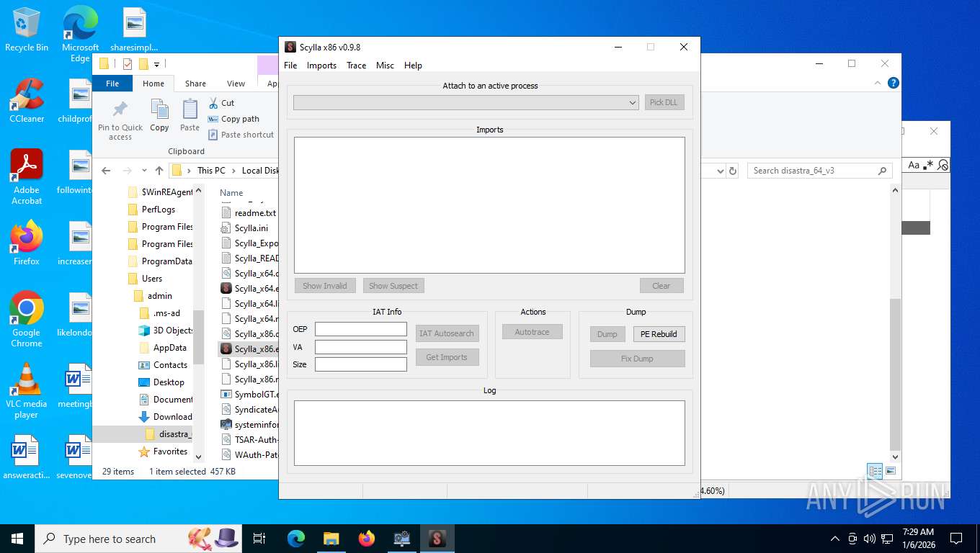Focus the OEP input field

(x=361, y=329)
